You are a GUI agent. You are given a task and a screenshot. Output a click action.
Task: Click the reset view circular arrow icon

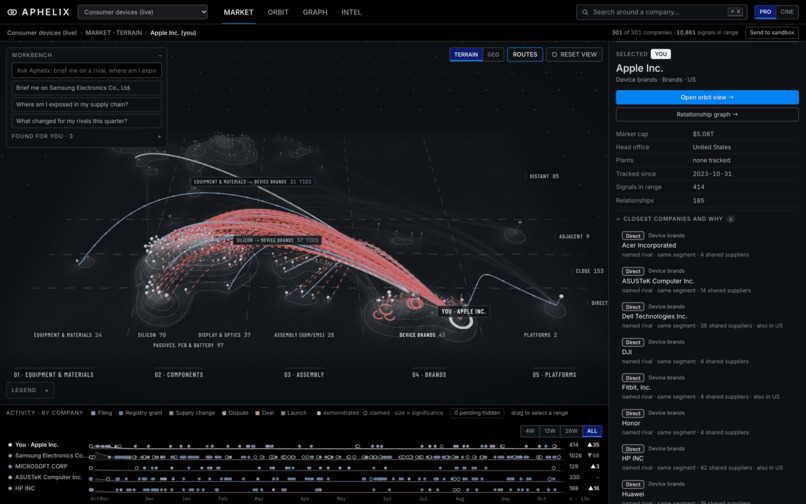554,55
